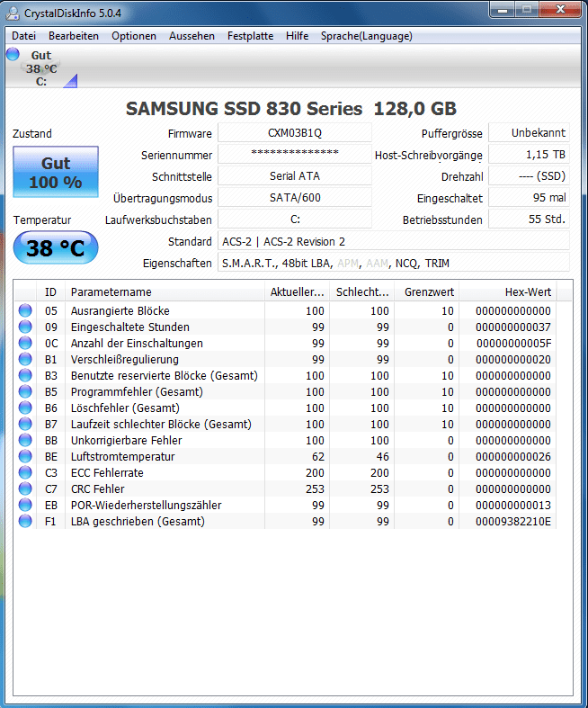Select the Luftstromtemperatur parameter name
The width and height of the screenshot is (588, 708).
point(123,456)
